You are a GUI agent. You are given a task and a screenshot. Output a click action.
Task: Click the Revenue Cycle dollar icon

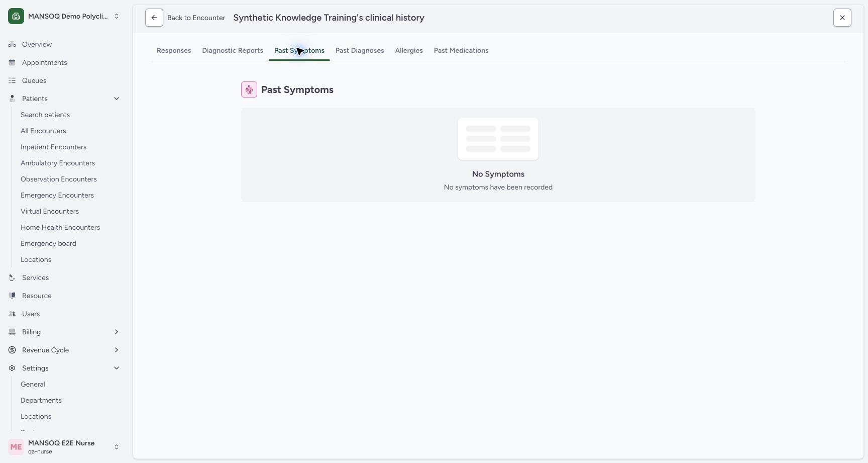12,350
